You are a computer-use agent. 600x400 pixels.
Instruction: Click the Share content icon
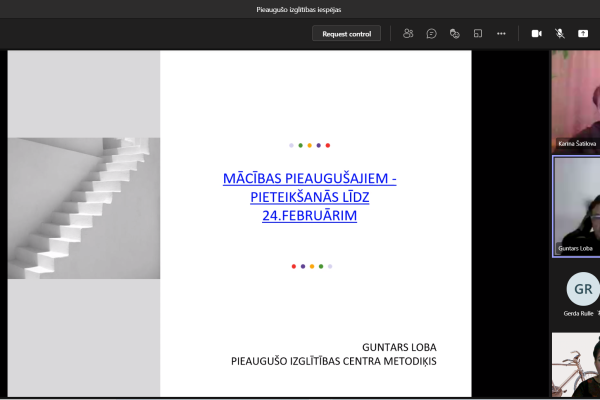[x=583, y=34]
